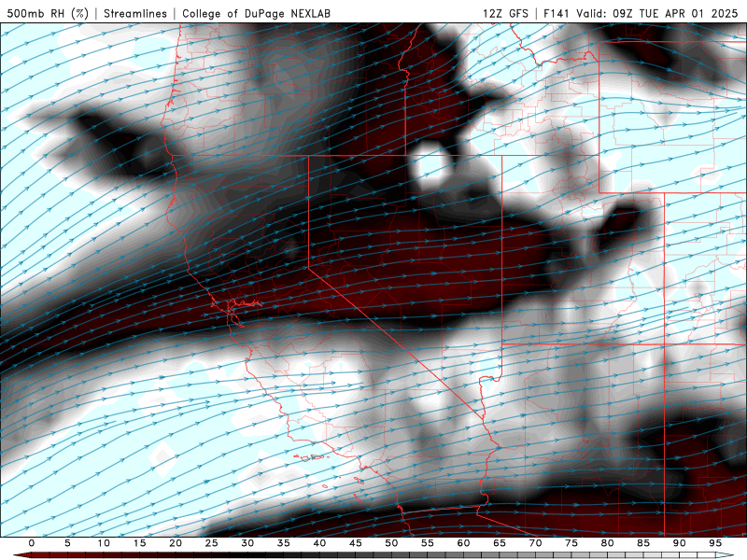
Task: Click the 15 label on the color scale
Action: click(x=139, y=543)
